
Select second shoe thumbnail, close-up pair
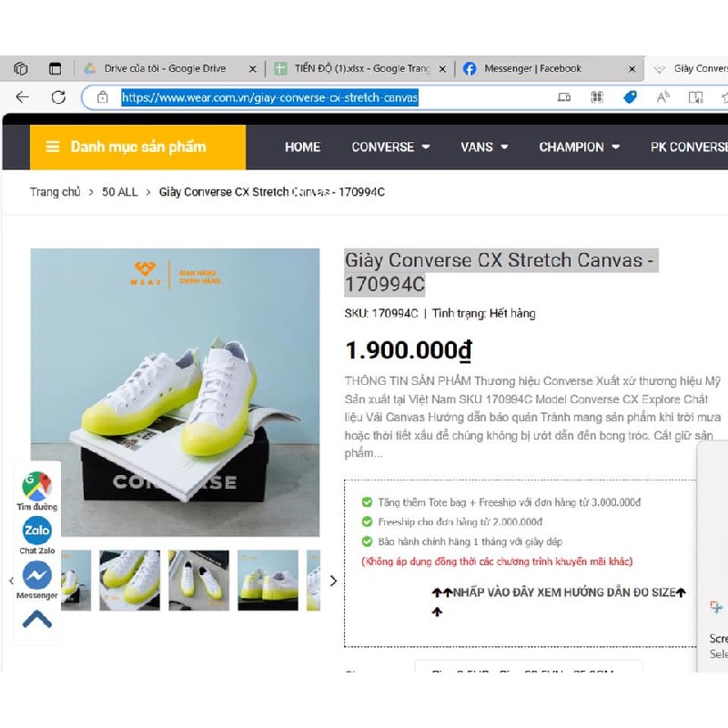(129, 581)
